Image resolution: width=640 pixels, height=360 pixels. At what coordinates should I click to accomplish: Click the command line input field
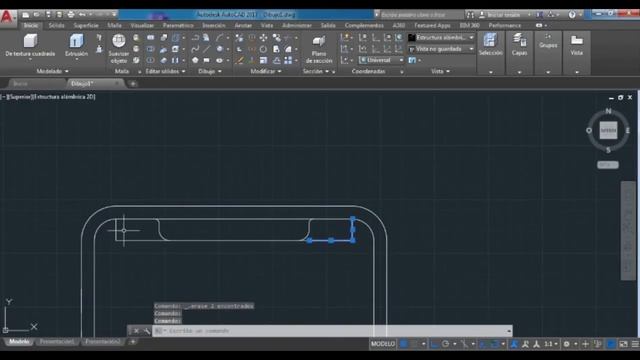coord(333,331)
